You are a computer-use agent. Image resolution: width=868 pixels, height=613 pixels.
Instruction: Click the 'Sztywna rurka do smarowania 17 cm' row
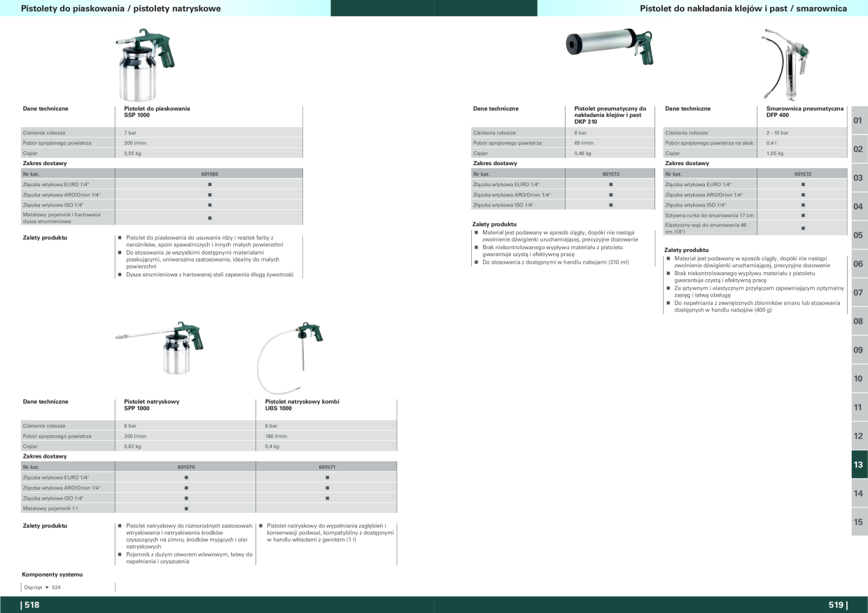(x=754, y=216)
